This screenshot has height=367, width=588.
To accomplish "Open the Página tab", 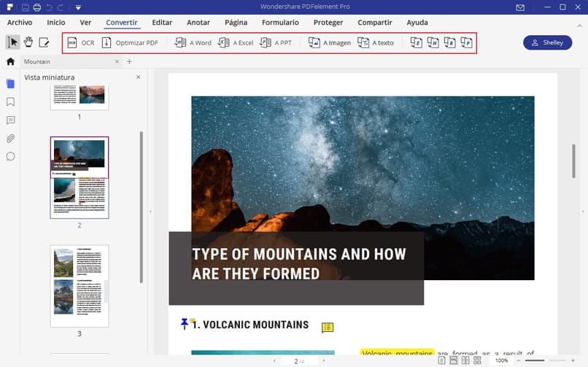I will point(236,23).
